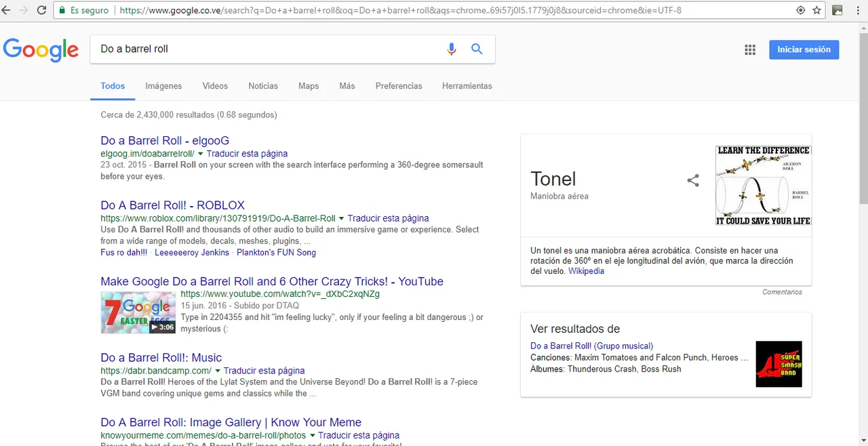Start voice search with microphone icon

(x=452, y=49)
